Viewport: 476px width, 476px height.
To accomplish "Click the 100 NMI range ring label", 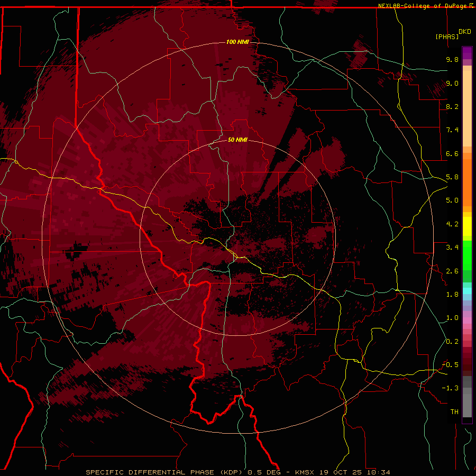I will pyautogui.click(x=237, y=42).
